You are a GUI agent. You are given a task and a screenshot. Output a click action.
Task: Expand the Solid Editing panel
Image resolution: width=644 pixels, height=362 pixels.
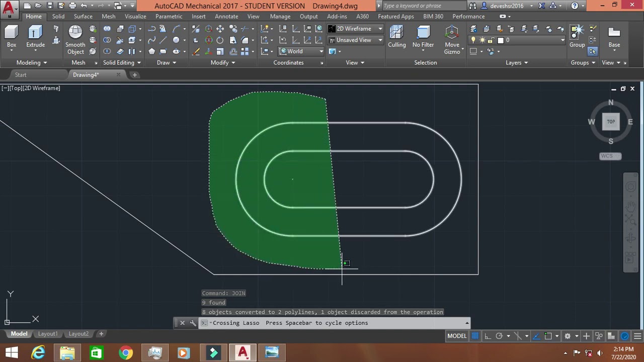[x=122, y=63]
